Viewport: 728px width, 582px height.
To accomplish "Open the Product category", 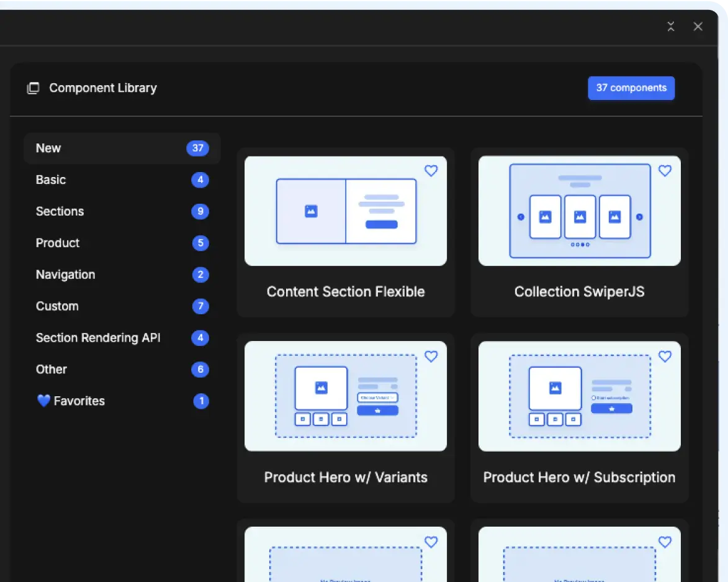I will (x=122, y=243).
